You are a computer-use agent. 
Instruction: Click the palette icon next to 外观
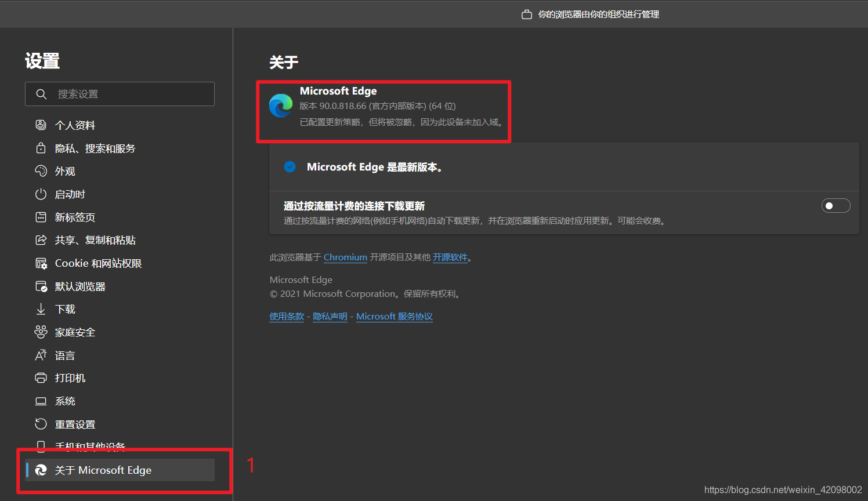[x=41, y=171]
